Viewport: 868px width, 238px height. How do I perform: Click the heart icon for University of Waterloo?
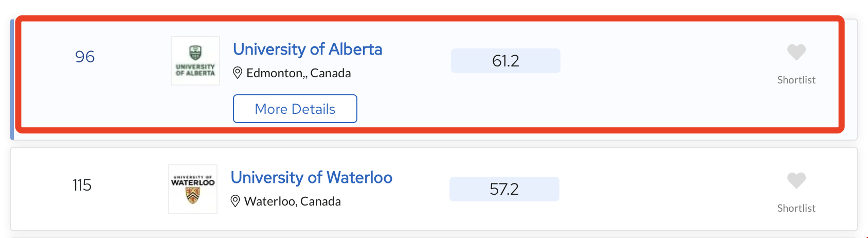coord(796,180)
